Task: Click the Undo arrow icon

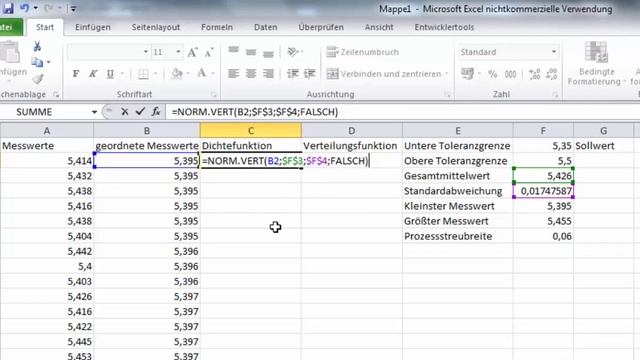Action: click(24, 8)
